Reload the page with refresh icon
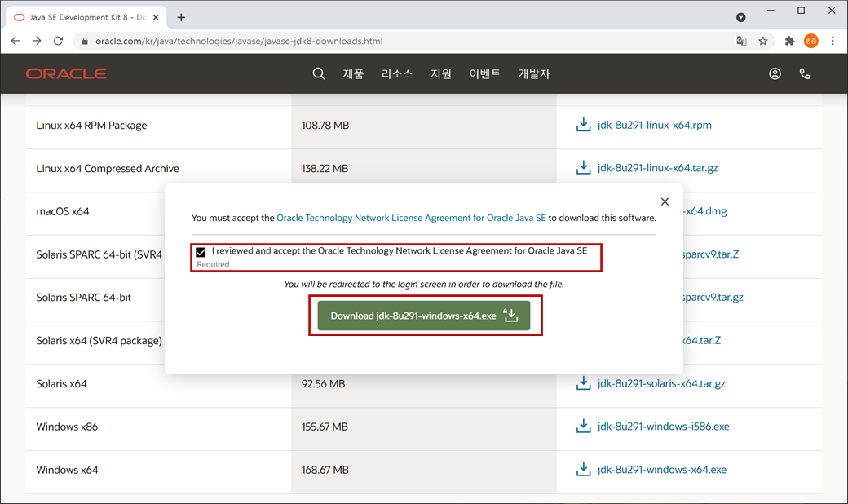 (x=59, y=41)
